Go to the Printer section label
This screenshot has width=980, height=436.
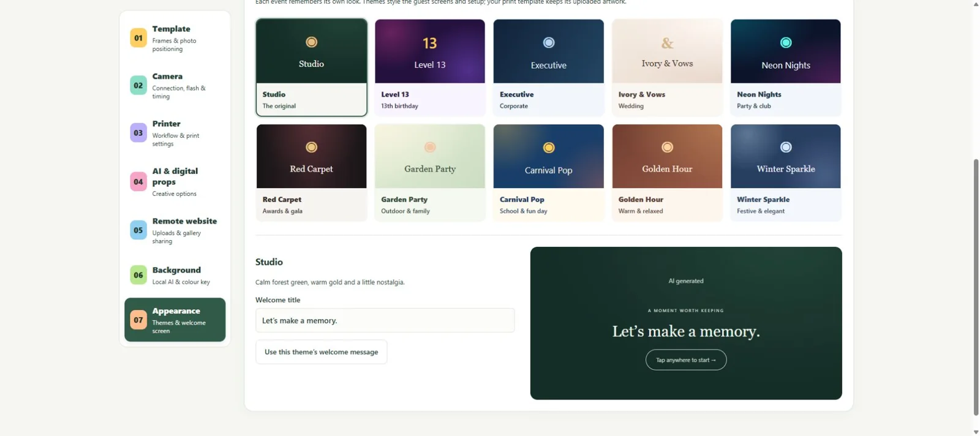coord(167,124)
